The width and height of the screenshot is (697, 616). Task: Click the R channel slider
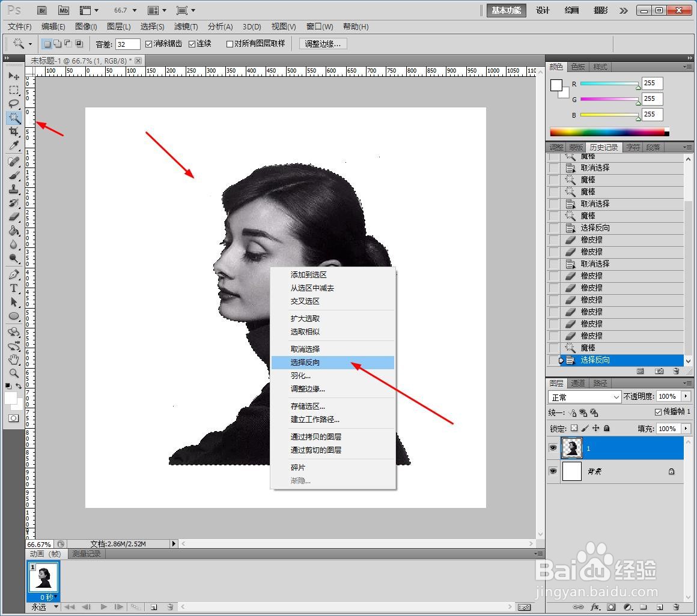tap(609, 83)
